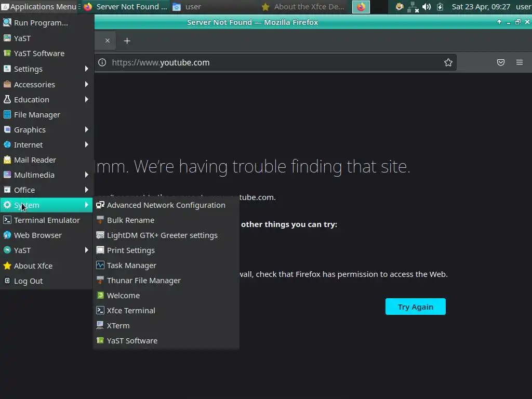Expand the YaST submenu arrow at bottom
Screen dimensions: 532x399
pyautogui.click(x=87, y=250)
